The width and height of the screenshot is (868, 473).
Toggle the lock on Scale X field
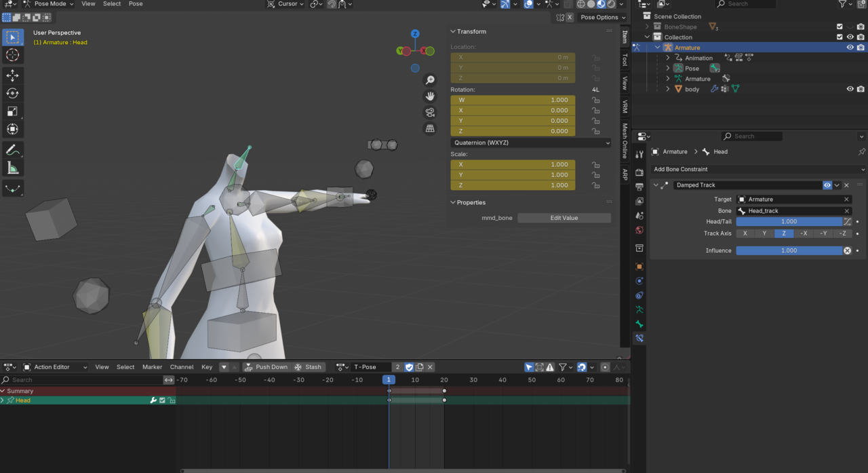595,165
